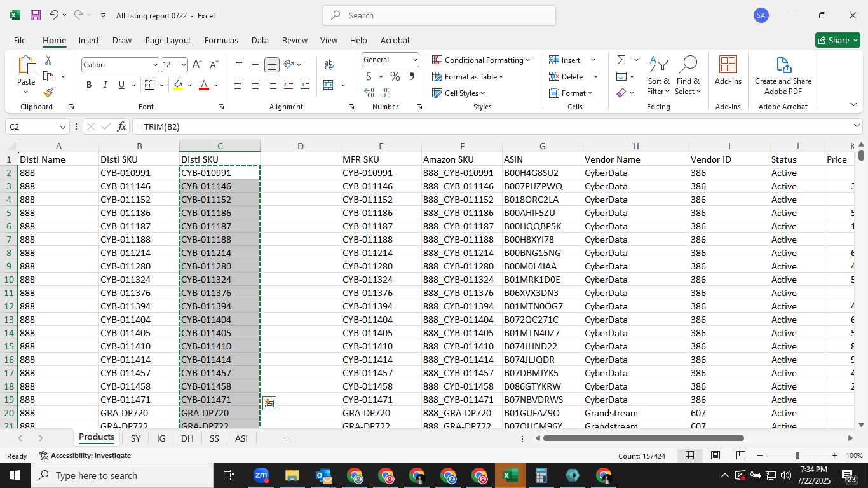868x488 pixels.
Task: Click the Increase Font Size icon
Action: point(197,65)
